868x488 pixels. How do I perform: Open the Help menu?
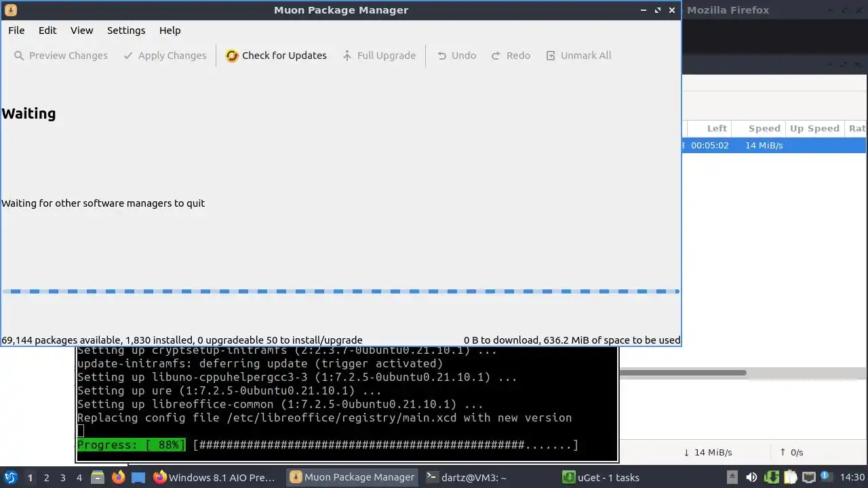(170, 30)
